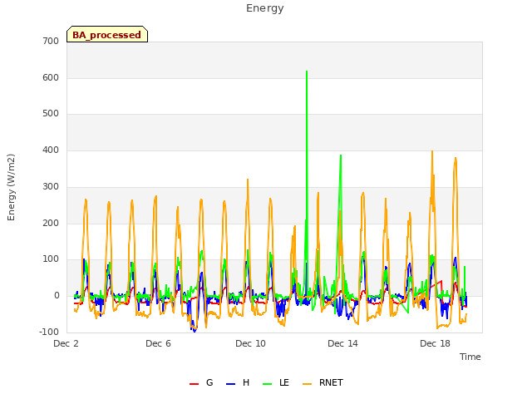Click the Energy (W/m2) y-axis label
This screenshot has height=399, width=532.
click(x=11, y=187)
